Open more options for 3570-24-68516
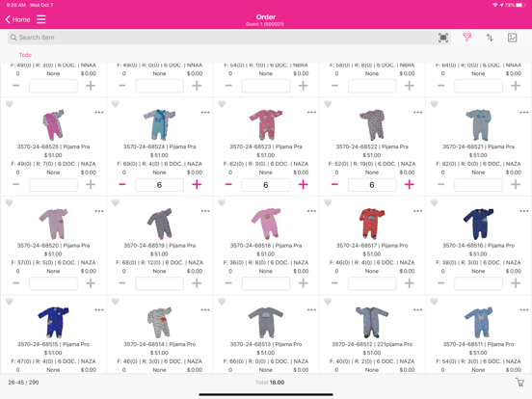The height and width of the screenshot is (399, 532). click(x=524, y=211)
